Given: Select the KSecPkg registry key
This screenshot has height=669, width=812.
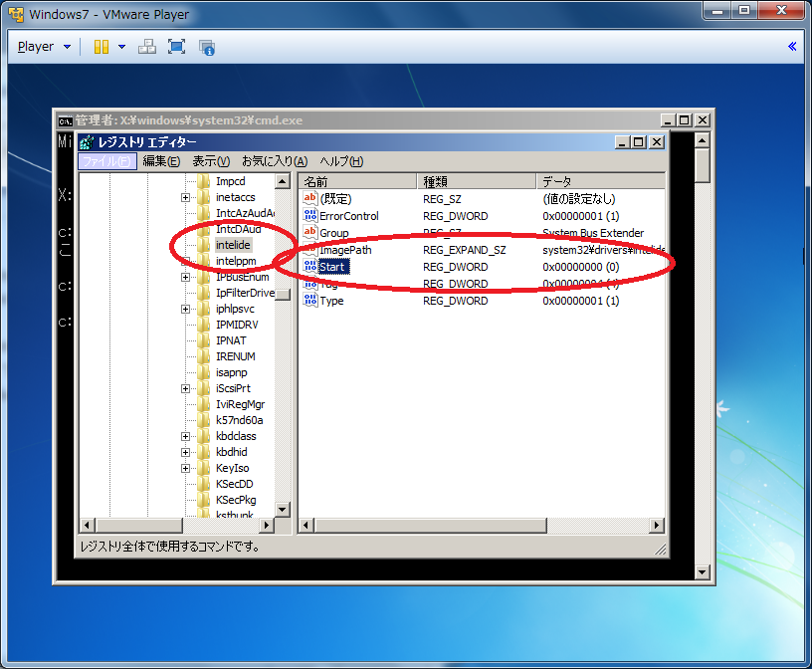Looking at the screenshot, I should pos(236,500).
